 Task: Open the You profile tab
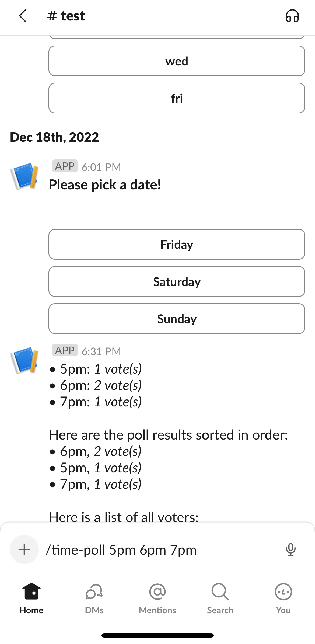(x=283, y=598)
